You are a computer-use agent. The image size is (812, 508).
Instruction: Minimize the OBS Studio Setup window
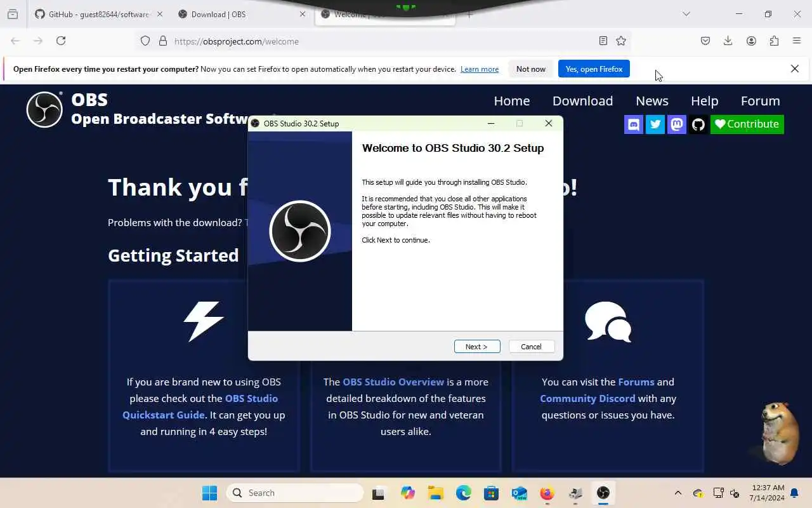point(490,123)
